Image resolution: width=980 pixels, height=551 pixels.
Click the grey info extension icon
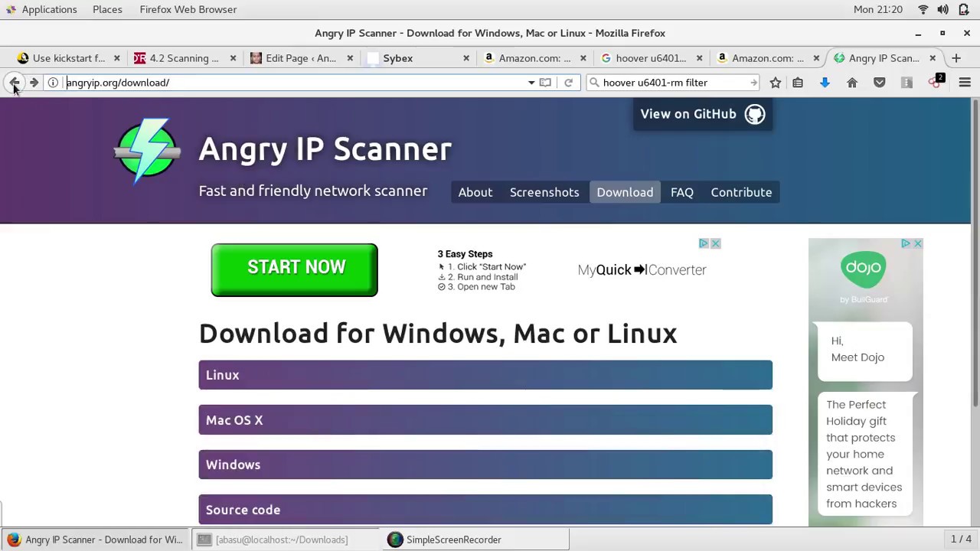click(x=906, y=83)
